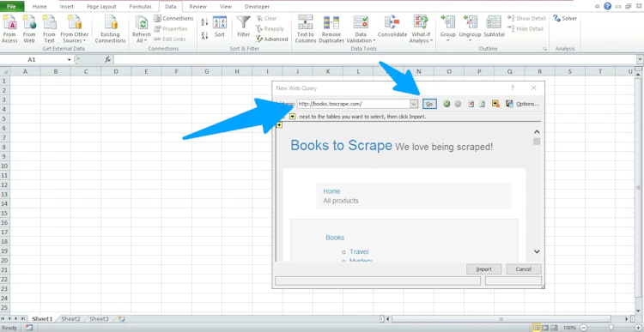Import data using From Access
The image size is (644, 332).
click(9, 28)
